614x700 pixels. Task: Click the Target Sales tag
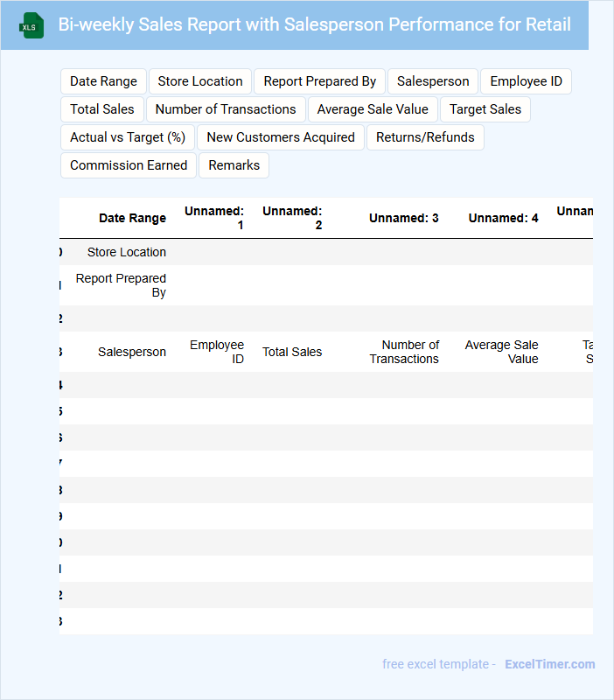485,109
